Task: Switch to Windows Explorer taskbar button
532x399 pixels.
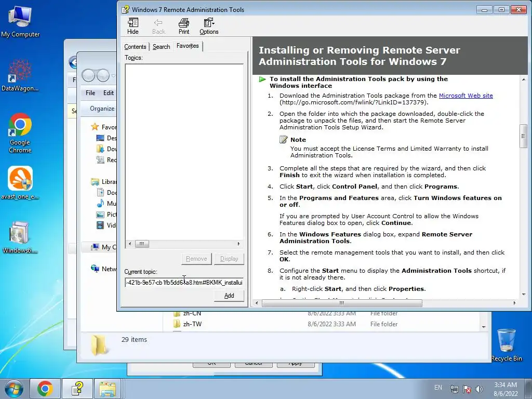Action: [108, 389]
